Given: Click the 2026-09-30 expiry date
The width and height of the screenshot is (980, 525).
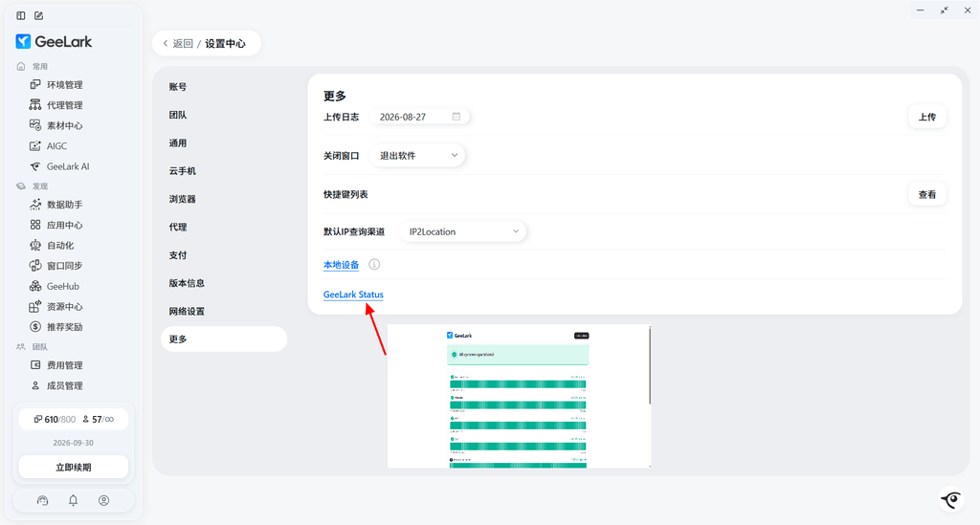Looking at the screenshot, I should coord(73,443).
